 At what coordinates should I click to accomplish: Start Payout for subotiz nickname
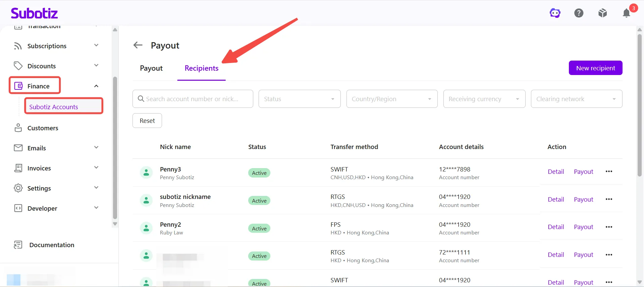point(584,199)
